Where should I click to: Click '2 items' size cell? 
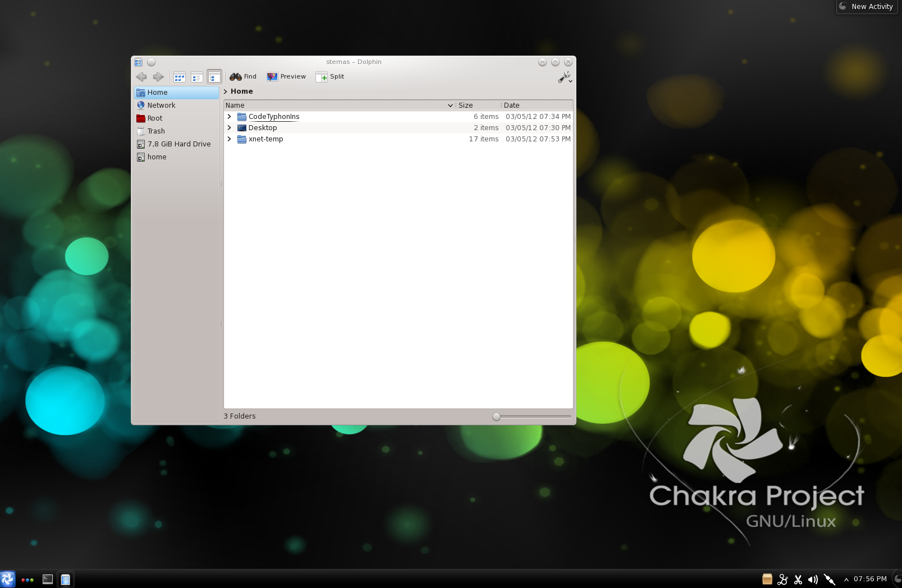click(x=486, y=128)
